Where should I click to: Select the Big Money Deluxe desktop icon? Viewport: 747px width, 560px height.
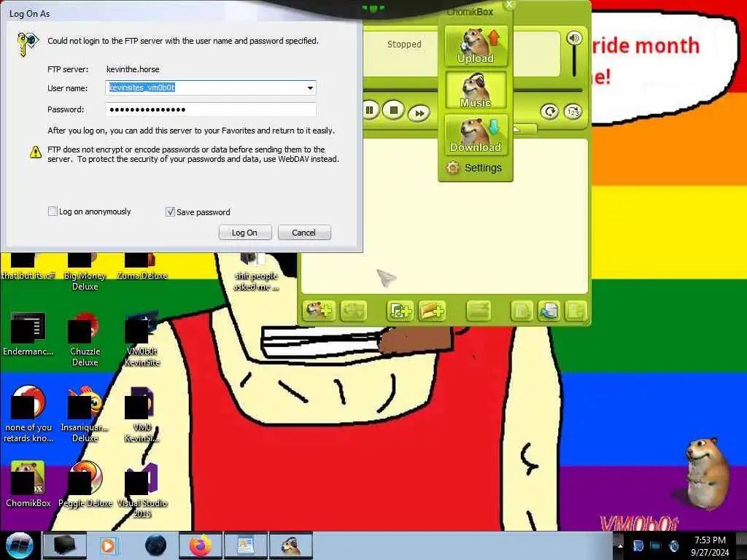(x=85, y=271)
